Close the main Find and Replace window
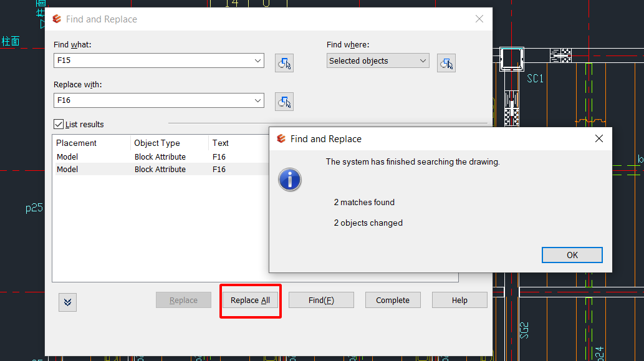The image size is (644, 361). click(479, 19)
